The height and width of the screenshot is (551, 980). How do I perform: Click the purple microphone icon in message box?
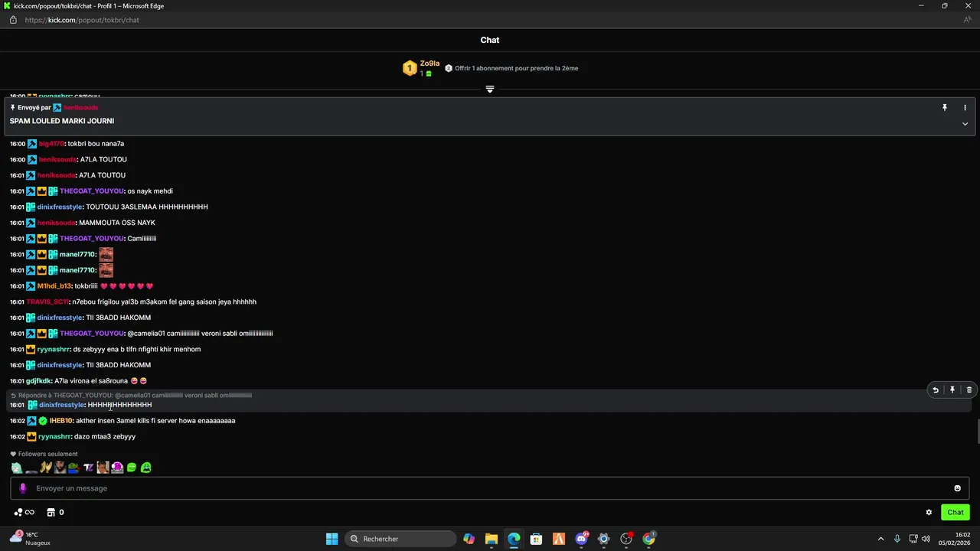[22, 488]
